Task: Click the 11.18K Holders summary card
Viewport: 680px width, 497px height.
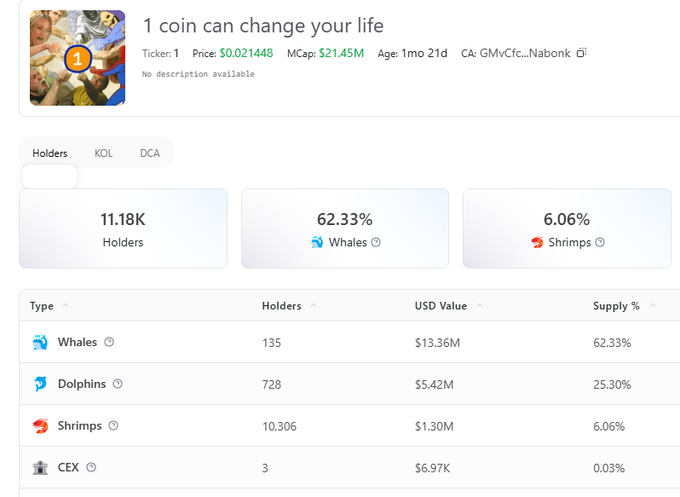Action: (123, 229)
